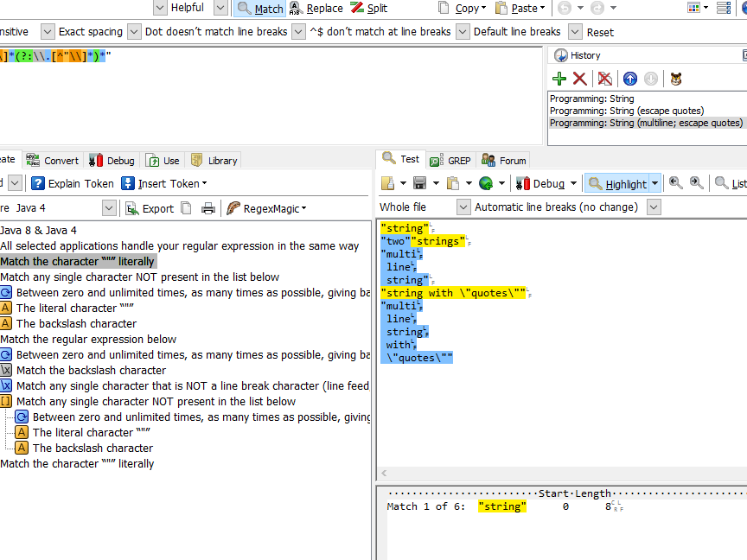Click the regex pattern input field
747x560 pixels.
271,95
